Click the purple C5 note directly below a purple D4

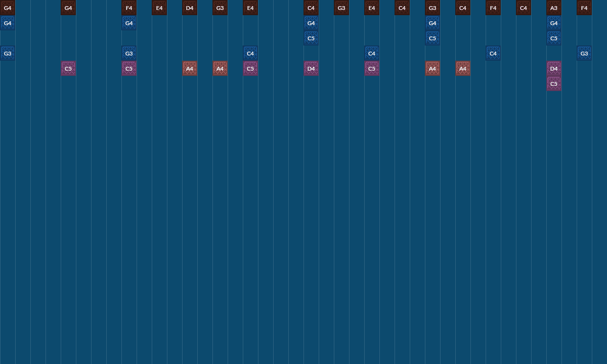(554, 83)
